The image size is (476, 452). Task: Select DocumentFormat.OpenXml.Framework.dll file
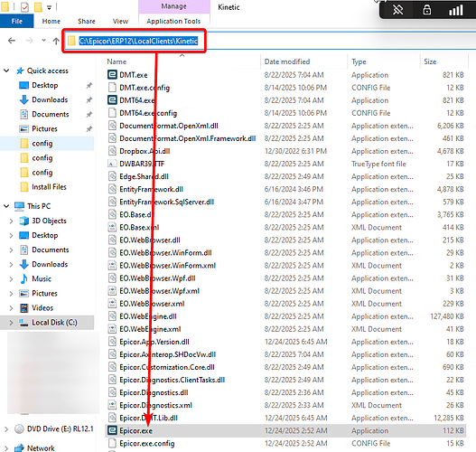(188, 138)
